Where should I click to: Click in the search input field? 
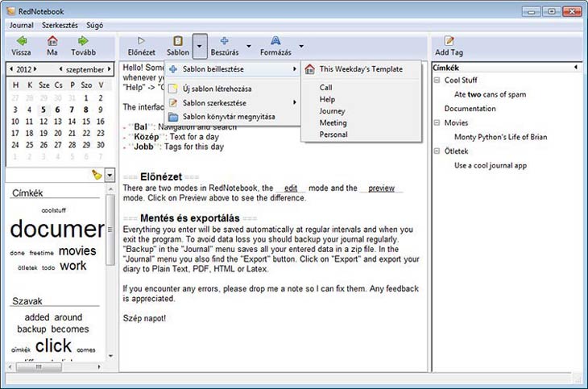click(x=47, y=175)
